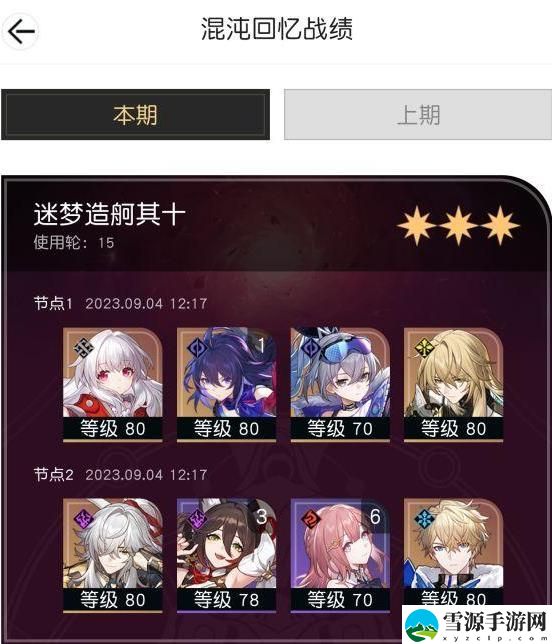Click the Quantum element icon on Silver Wolf
552x644 pixels.
point(311,347)
